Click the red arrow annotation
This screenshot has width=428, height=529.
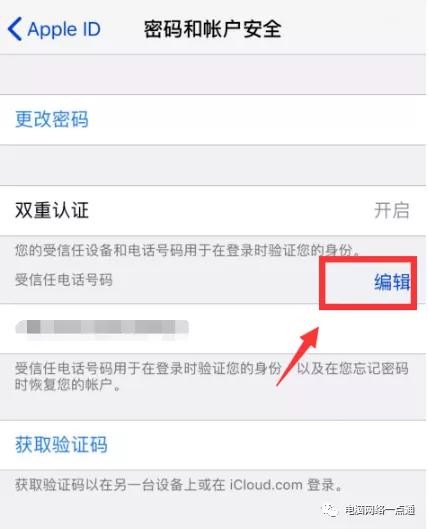pos(297,356)
